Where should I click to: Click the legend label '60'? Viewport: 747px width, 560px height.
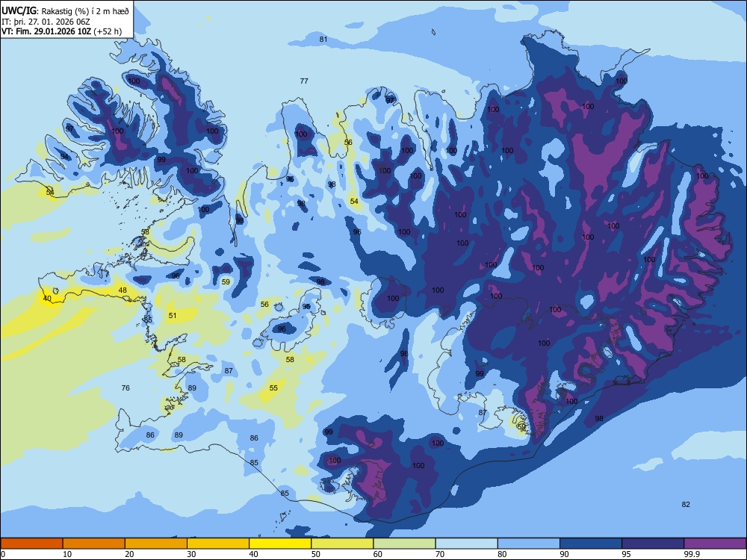click(378, 554)
